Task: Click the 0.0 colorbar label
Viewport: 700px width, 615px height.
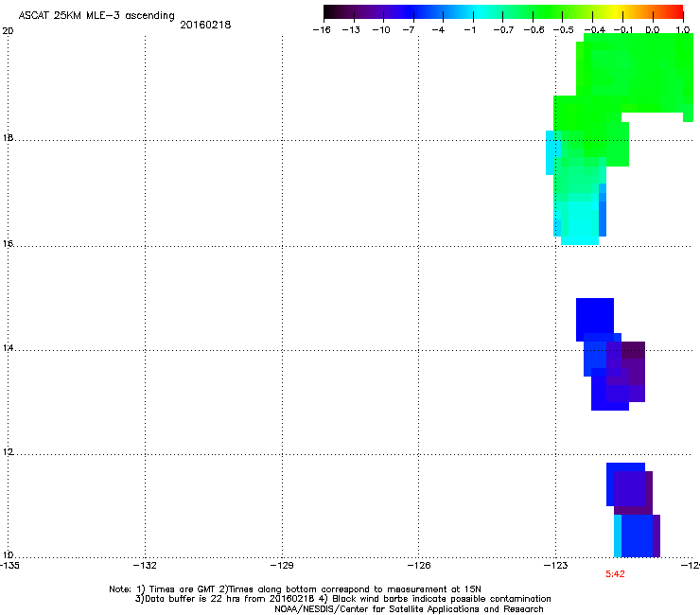Action: tap(653, 30)
